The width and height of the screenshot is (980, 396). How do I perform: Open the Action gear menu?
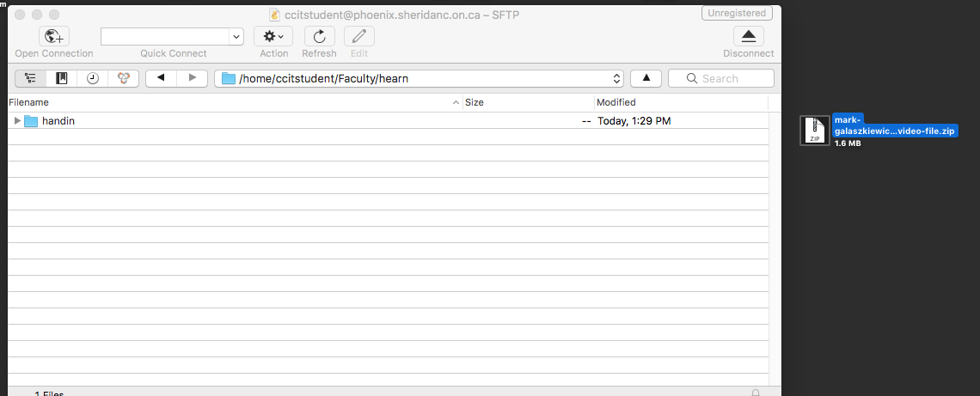273,36
